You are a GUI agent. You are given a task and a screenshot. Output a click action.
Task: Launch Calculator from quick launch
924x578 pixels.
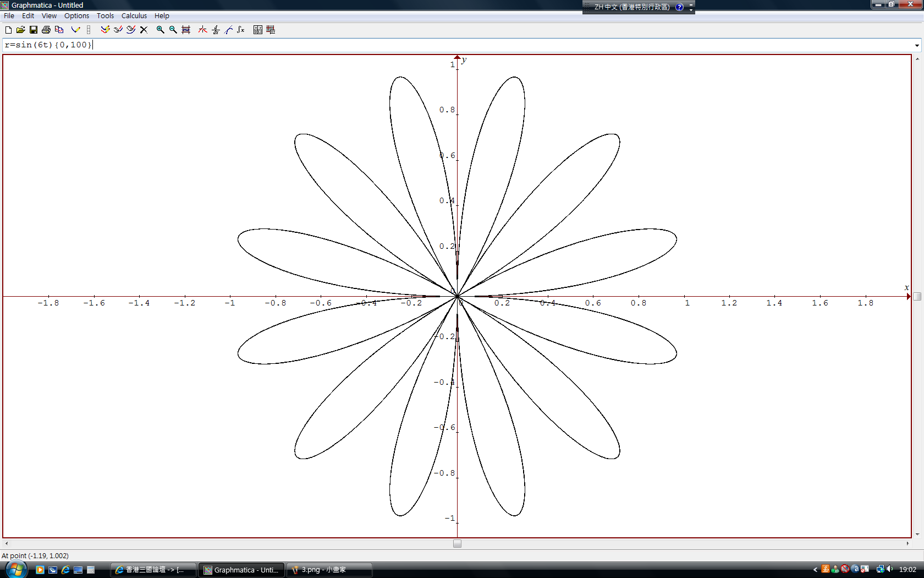pos(91,570)
